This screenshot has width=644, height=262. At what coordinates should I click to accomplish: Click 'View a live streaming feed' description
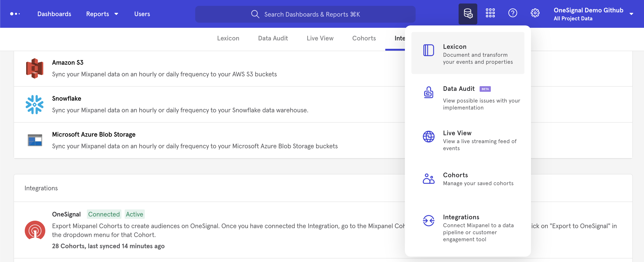[x=480, y=145]
